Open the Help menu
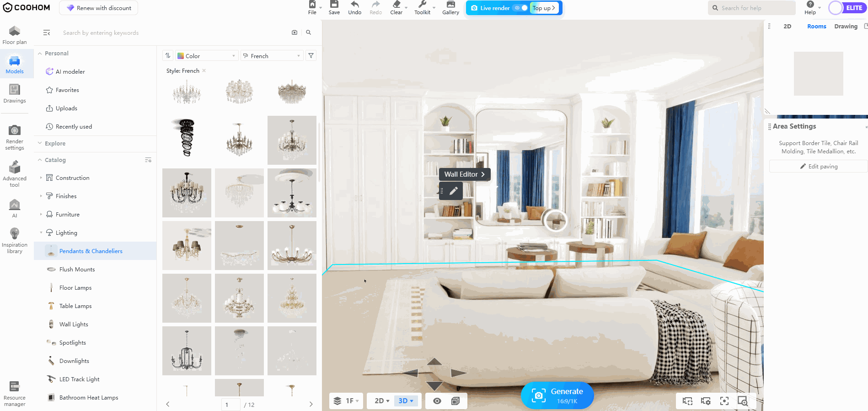The image size is (868, 411). pos(810,8)
